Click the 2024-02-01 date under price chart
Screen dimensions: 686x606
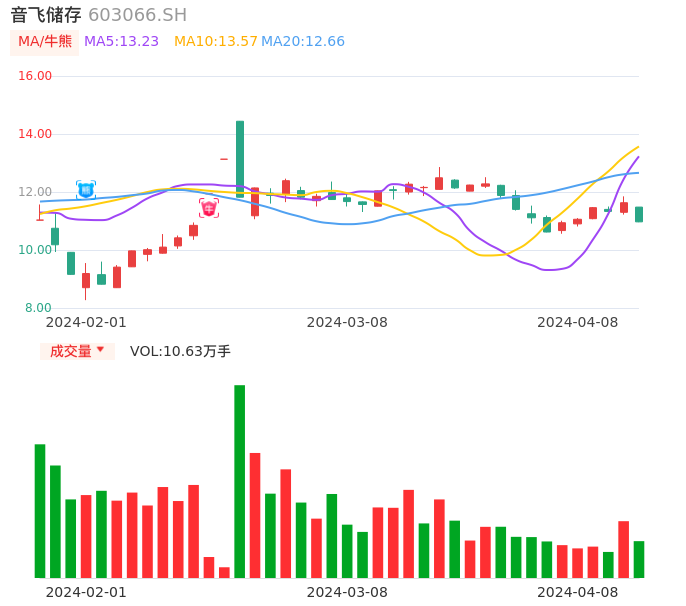[86, 322]
